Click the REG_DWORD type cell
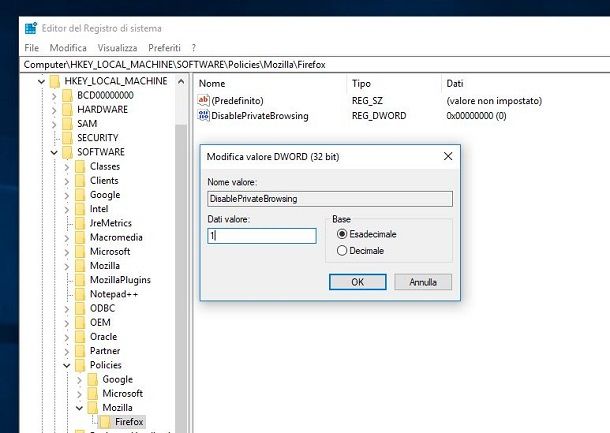Screen dimensions: 610x433 [379, 116]
